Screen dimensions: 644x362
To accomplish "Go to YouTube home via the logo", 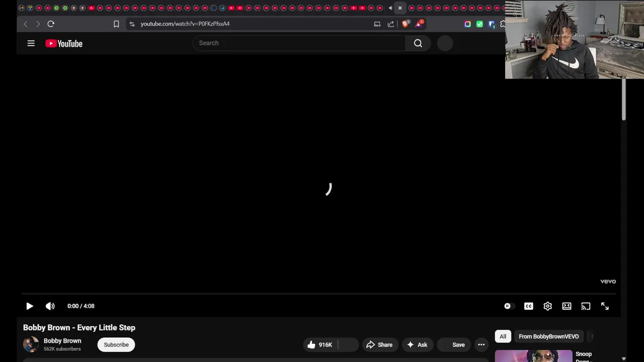I will [64, 43].
